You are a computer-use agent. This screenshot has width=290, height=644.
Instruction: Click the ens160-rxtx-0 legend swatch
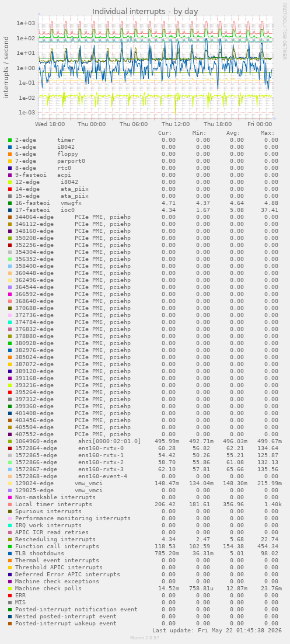click(x=10, y=448)
